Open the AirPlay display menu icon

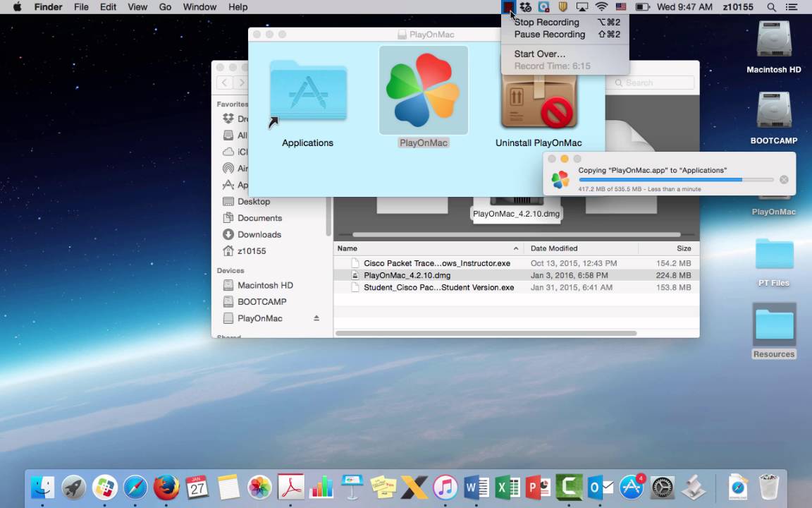pyautogui.click(x=582, y=7)
